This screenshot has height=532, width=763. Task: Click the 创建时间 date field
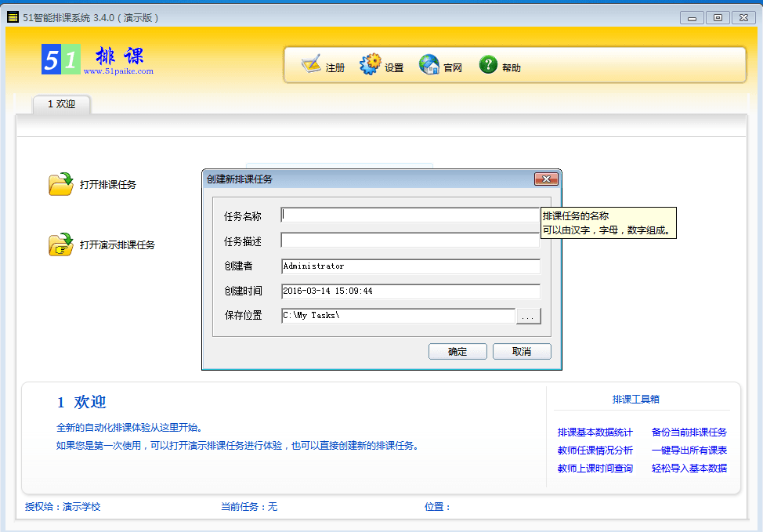pos(410,291)
